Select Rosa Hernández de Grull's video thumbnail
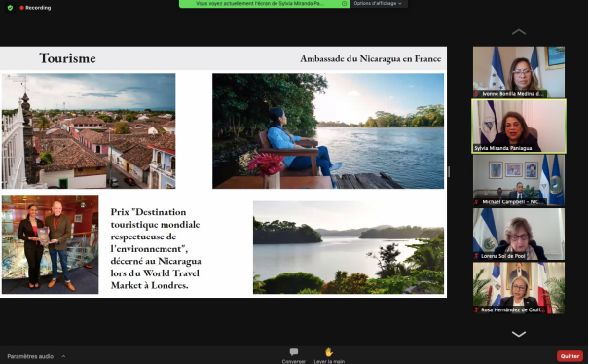Screen dimensions: 589x364 tap(519, 288)
